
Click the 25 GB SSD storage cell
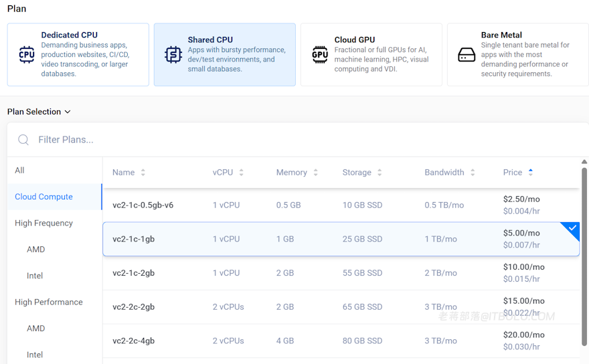tap(362, 239)
